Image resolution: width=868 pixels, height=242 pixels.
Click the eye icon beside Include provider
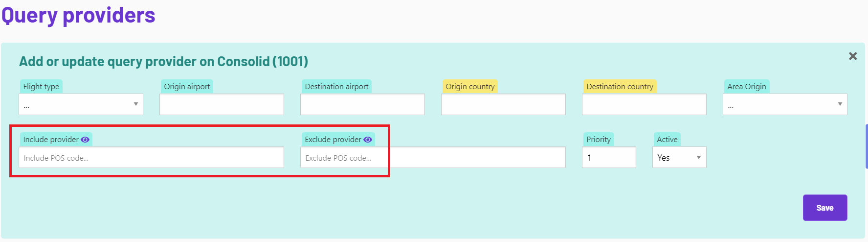coord(85,140)
